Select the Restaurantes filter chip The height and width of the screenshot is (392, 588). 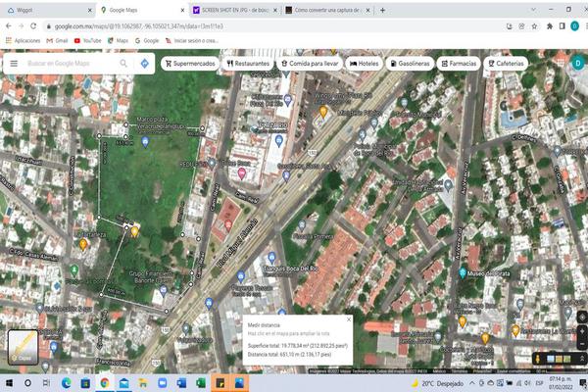point(248,63)
